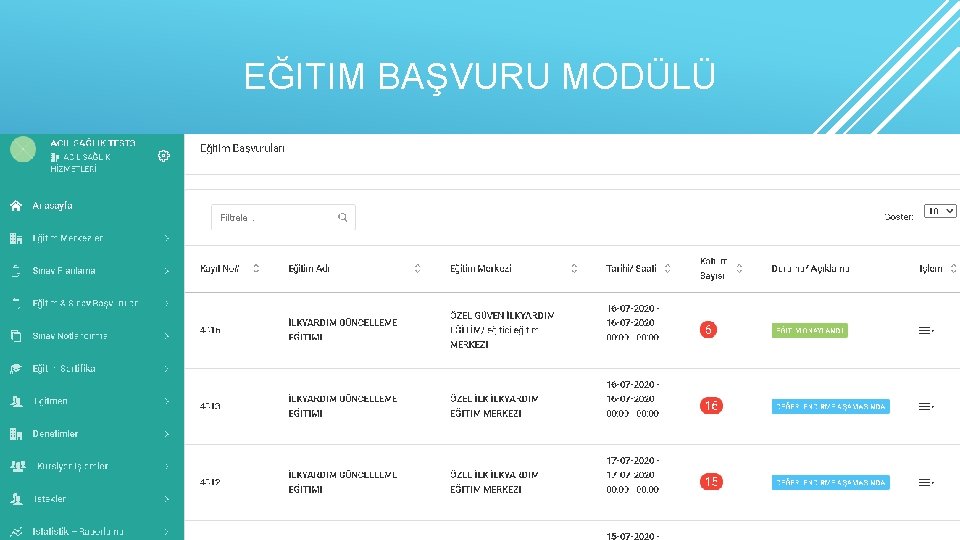Click the Filtrele search input field
Image resolution: width=960 pixels, height=540 pixels.
pos(283,217)
